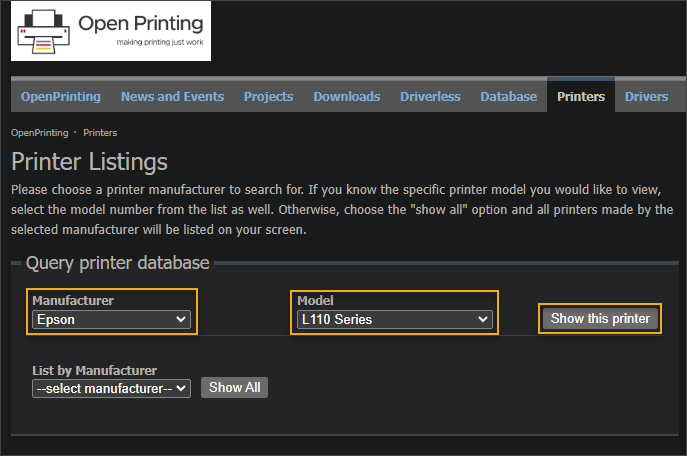Click the Printers breadcrumb link
The width and height of the screenshot is (687, 456).
[100, 133]
